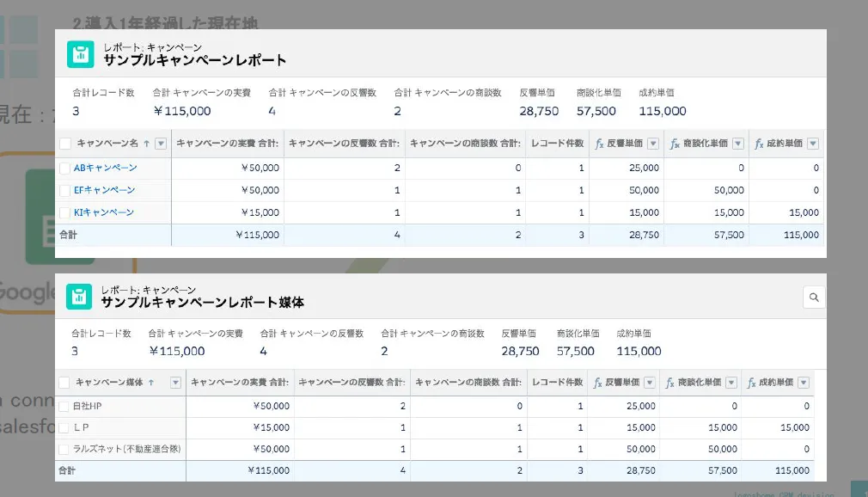
Task: Open the キャンペーン名 column dropdown
Action: point(160,143)
